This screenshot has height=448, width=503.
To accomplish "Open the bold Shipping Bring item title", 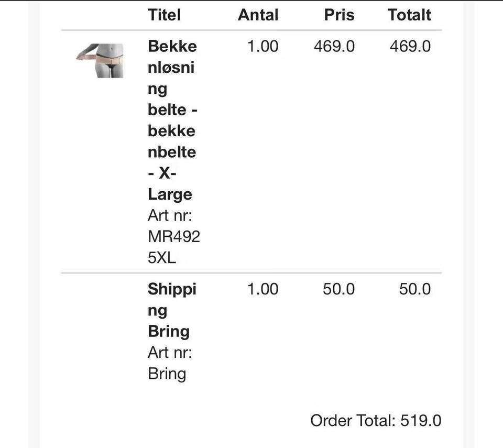I will point(171,310).
